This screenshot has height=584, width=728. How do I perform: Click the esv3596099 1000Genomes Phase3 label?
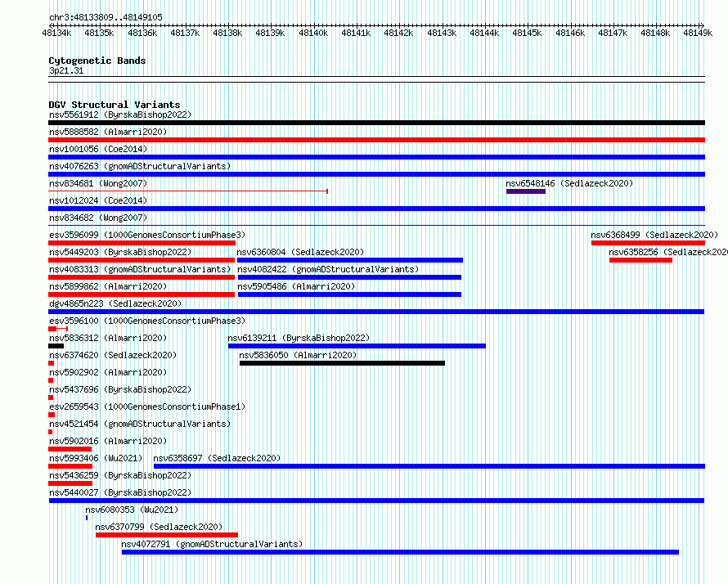pos(147,235)
